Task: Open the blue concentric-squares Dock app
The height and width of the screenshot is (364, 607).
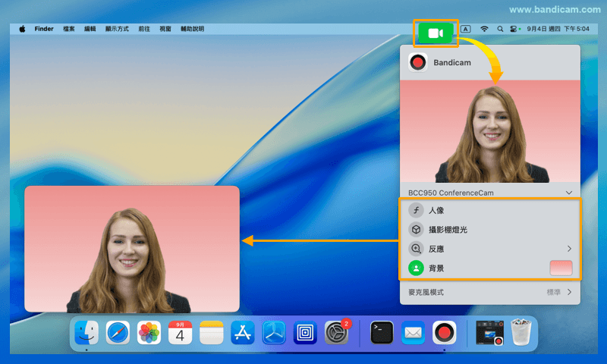Action: 305,333
